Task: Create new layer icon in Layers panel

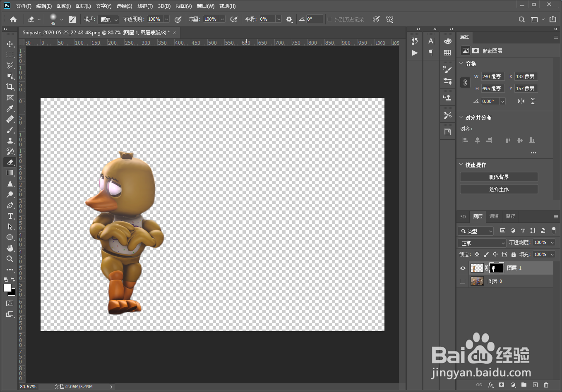Action: [535, 385]
